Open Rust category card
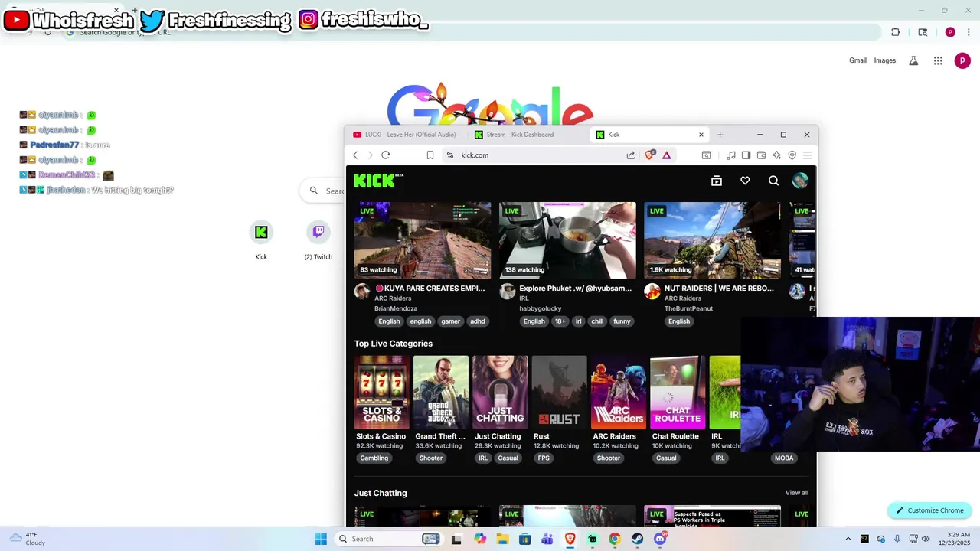 tap(559, 392)
